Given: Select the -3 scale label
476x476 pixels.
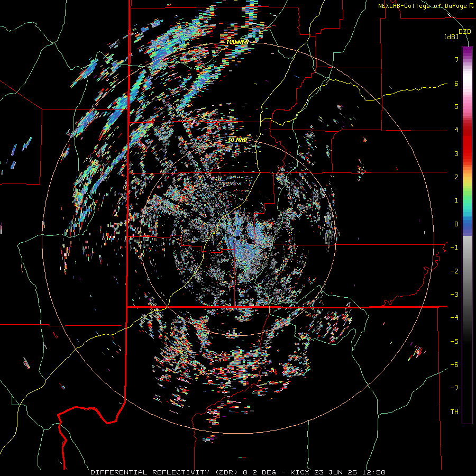Looking at the screenshot, I should (454, 295).
